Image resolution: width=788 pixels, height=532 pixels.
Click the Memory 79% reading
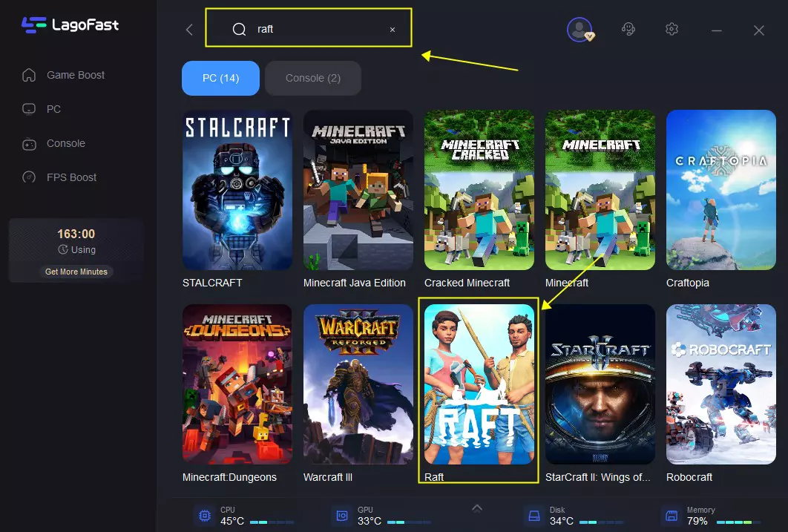click(x=697, y=521)
